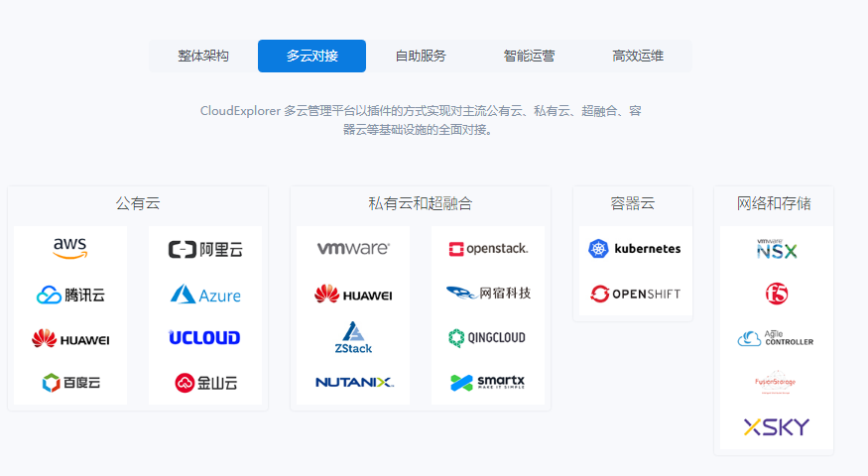868x476 pixels.
Task: Click the 网络和存储 heading
Action: coord(774,203)
